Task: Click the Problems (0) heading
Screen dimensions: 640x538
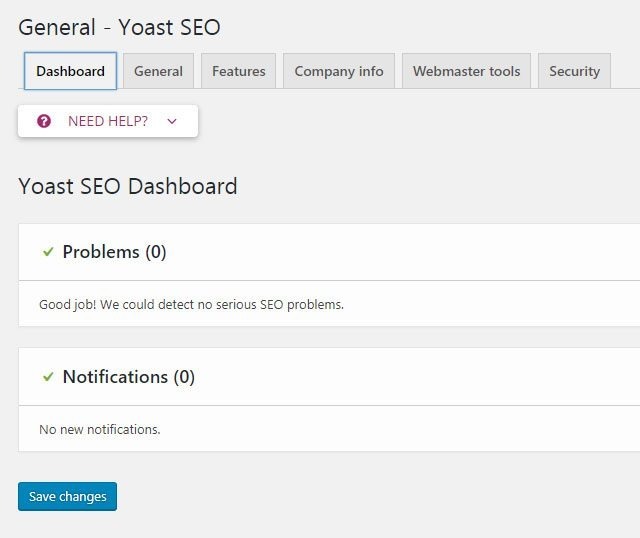Action: coord(114,252)
